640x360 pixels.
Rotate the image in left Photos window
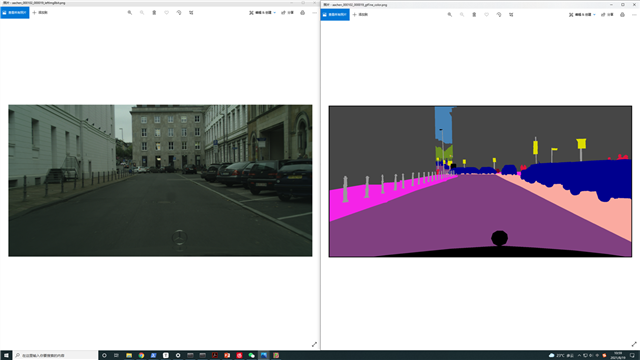tap(179, 13)
